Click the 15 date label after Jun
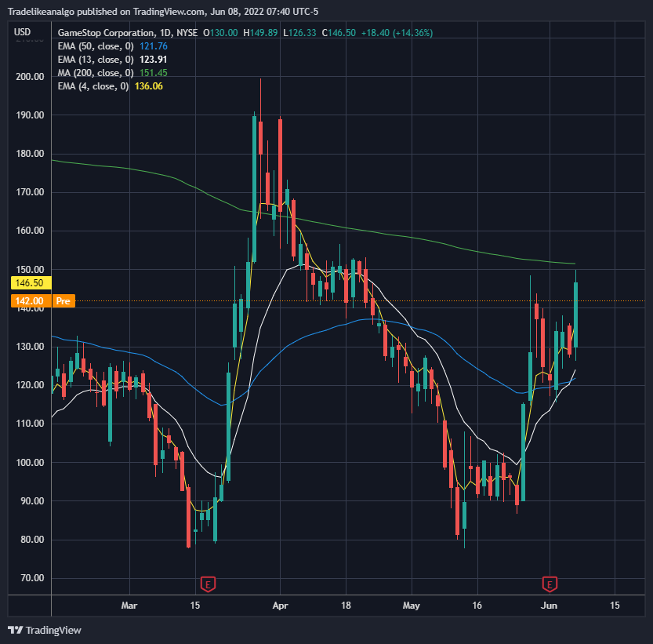 pos(615,606)
